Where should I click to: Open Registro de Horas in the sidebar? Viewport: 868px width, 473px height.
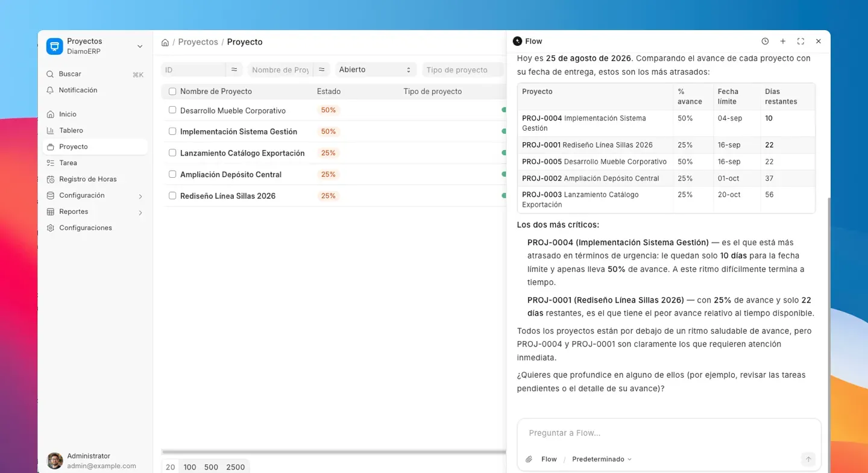pos(95,180)
